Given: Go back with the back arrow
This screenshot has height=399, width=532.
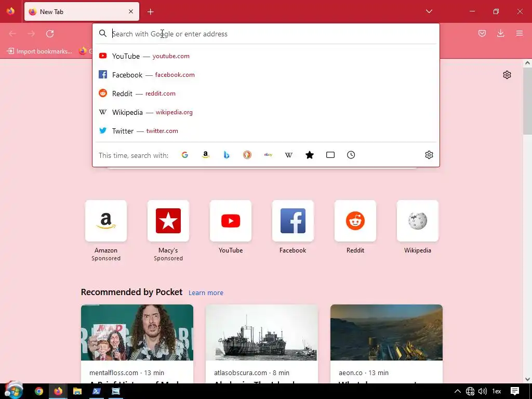Looking at the screenshot, I should tap(12, 34).
